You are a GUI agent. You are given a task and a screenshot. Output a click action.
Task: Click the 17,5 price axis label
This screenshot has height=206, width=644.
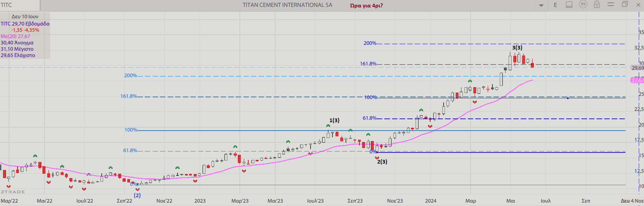[x=639, y=140]
